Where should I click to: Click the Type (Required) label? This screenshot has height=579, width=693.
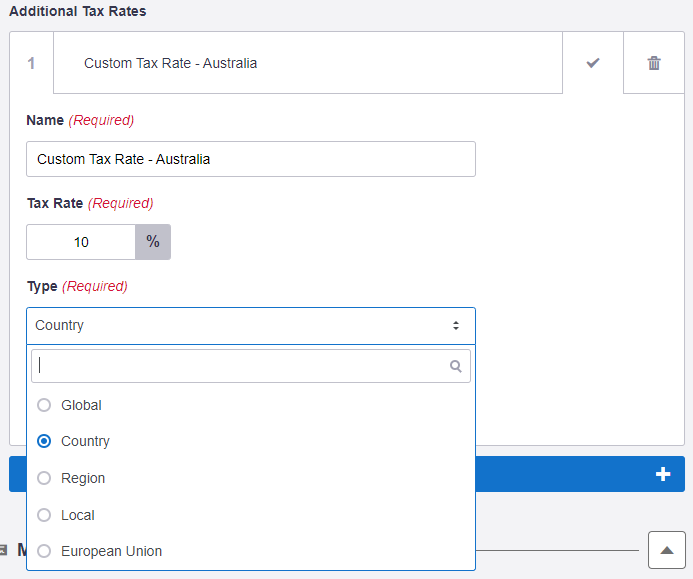click(77, 286)
